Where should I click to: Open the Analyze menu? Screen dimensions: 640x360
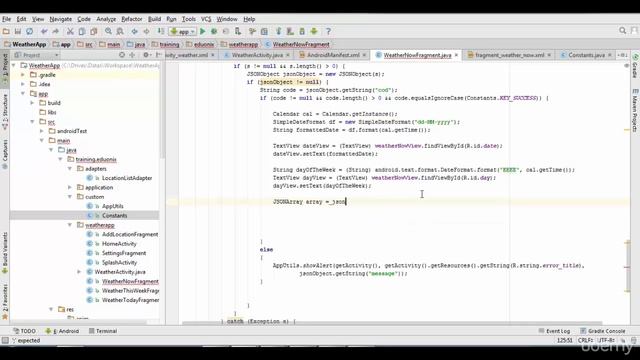click(106, 19)
